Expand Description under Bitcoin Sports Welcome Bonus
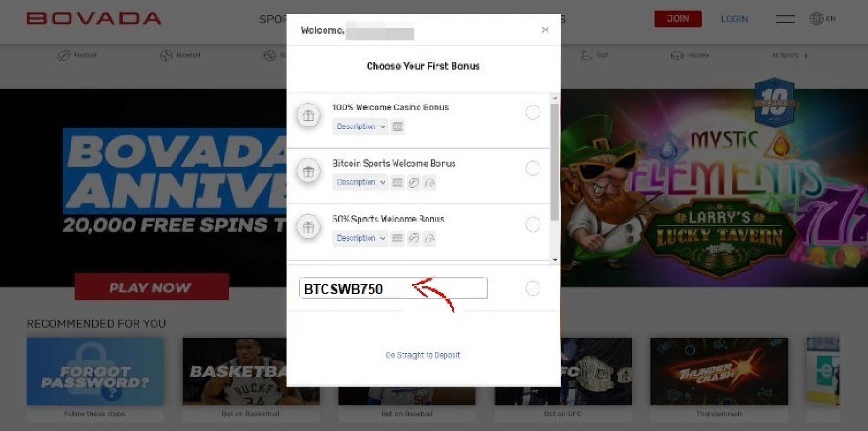The image size is (868, 431). point(361,182)
